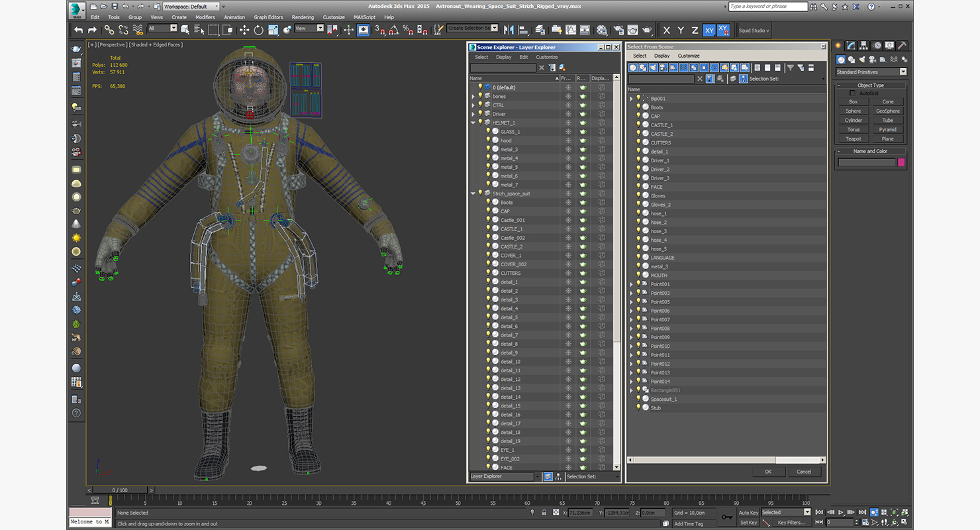Screen dimensions: 980x530
Task: Open the Material Editor icon
Action: tap(601, 30)
